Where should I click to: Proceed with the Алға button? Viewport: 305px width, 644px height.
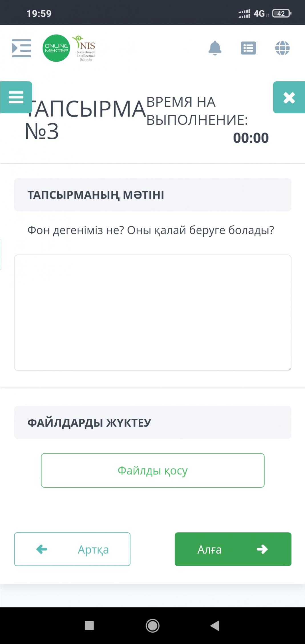[x=233, y=549]
